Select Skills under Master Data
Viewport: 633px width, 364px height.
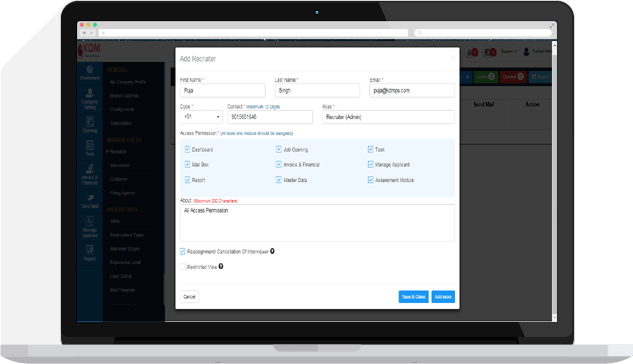(115, 221)
